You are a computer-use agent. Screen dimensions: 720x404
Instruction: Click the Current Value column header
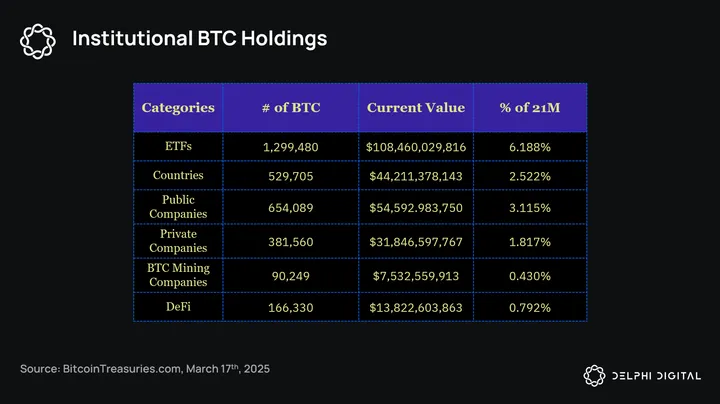pos(415,107)
